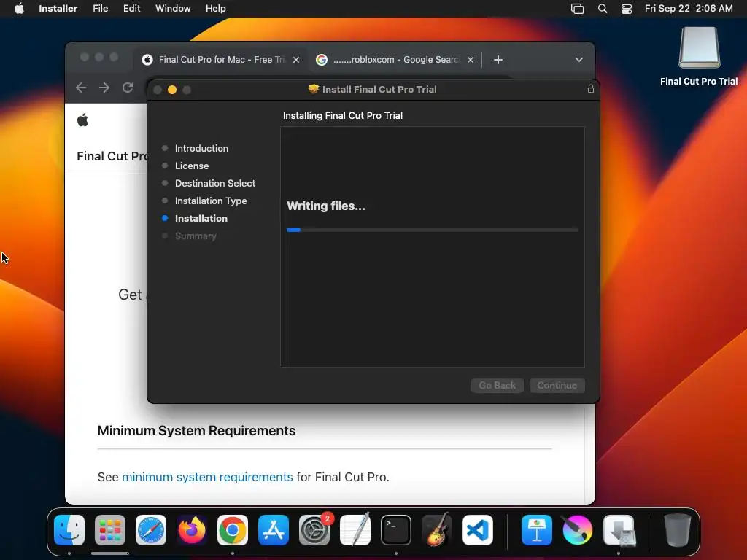Open GarageBand in the Dock
Image resolution: width=747 pixels, height=560 pixels.
(x=437, y=530)
